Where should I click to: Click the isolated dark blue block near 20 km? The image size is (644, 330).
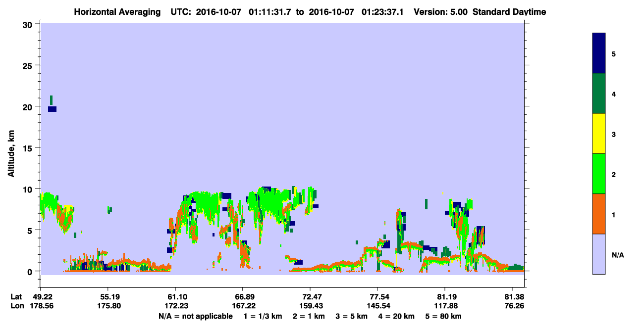[52, 109]
